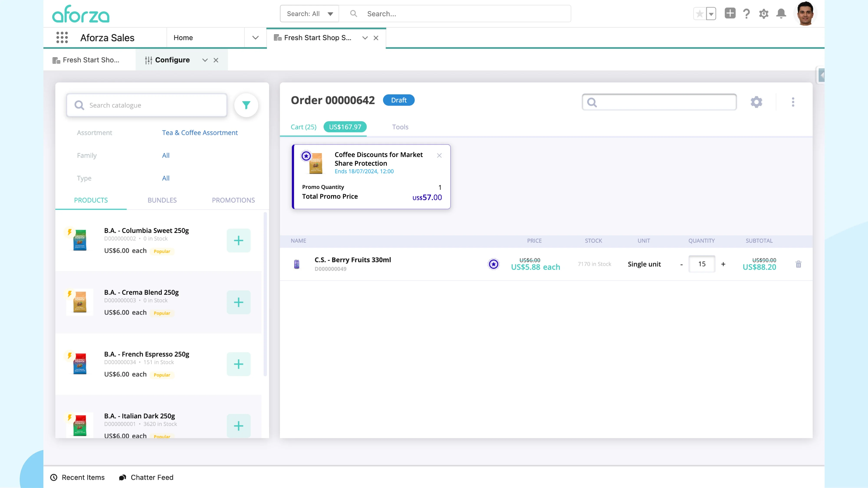Open the help question mark

point(746,14)
